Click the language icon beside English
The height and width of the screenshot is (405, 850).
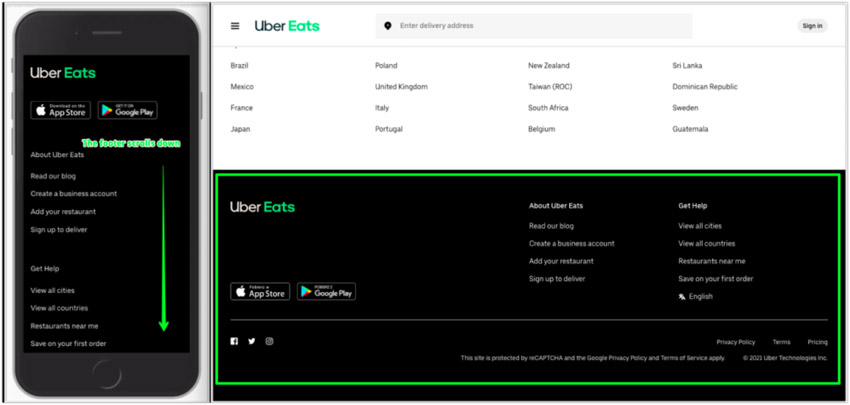[682, 297]
